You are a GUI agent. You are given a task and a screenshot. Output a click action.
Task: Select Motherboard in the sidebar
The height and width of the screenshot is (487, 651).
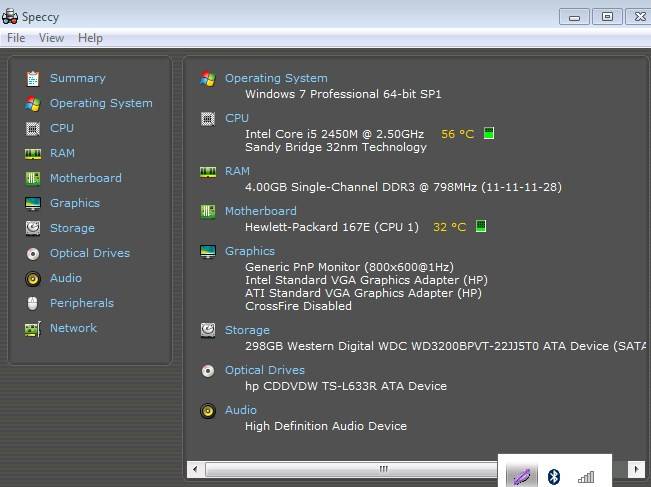pos(86,178)
